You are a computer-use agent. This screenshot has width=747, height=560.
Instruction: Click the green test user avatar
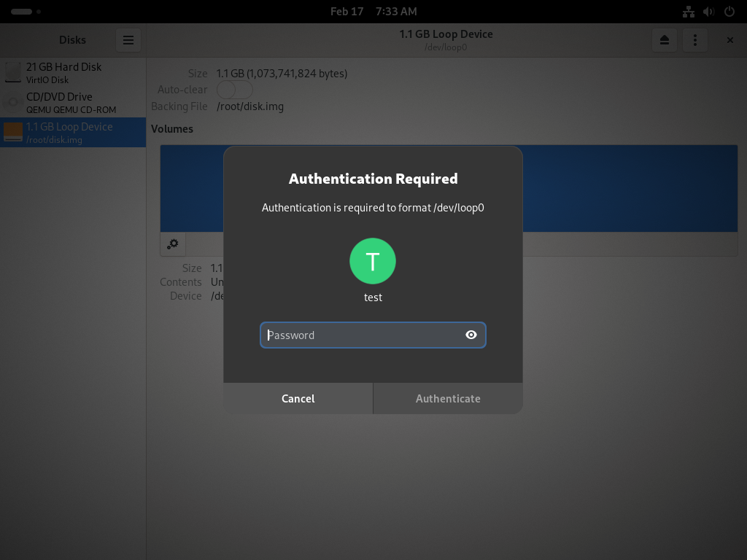(373, 261)
